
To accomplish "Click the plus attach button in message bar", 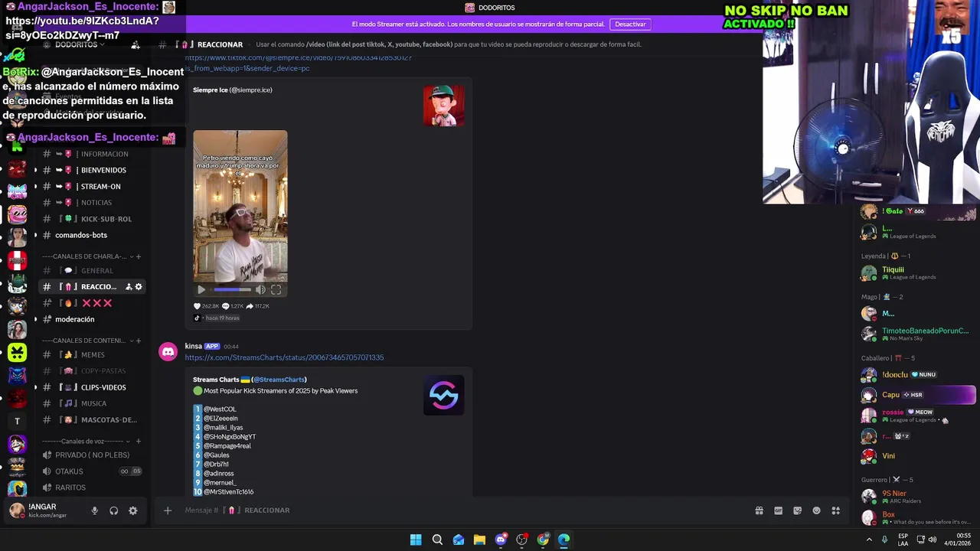I will 168,510.
